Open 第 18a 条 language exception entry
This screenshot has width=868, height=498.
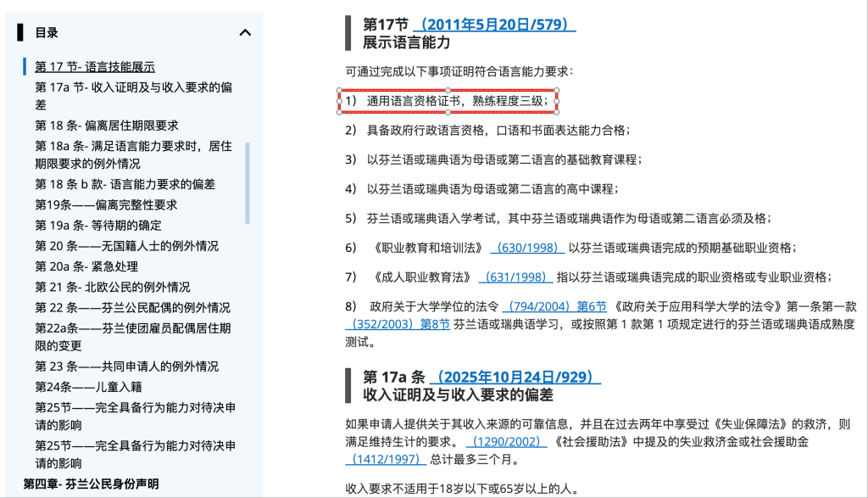[133, 146]
